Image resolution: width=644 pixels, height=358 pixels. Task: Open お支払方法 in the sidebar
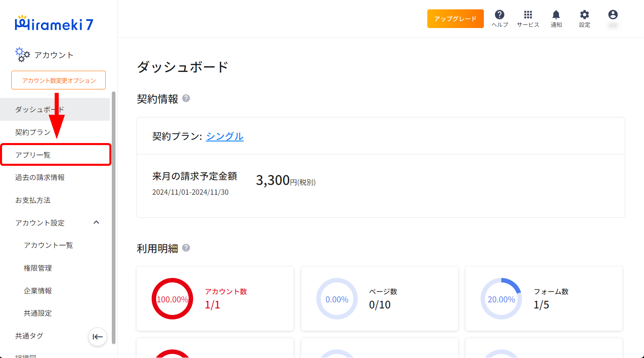(x=33, y=200)
